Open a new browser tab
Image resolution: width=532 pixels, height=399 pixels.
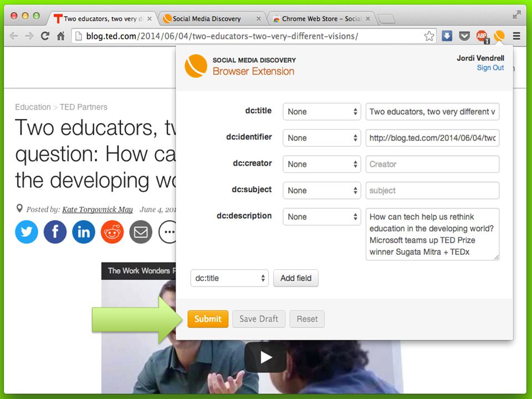coord(386,19)
